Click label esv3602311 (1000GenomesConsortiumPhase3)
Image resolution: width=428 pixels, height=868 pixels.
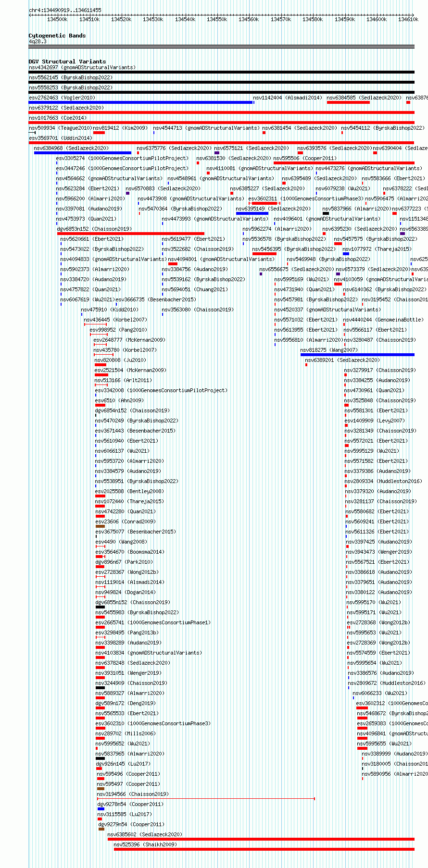coord(306,198)
